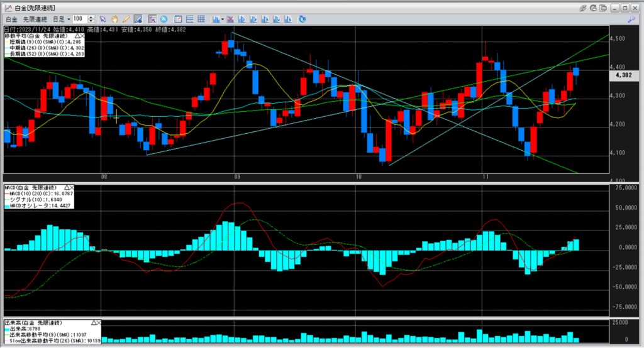644x348 pixels.
Task: Click the 先限連続 contract button
Action: coord(35,19)
